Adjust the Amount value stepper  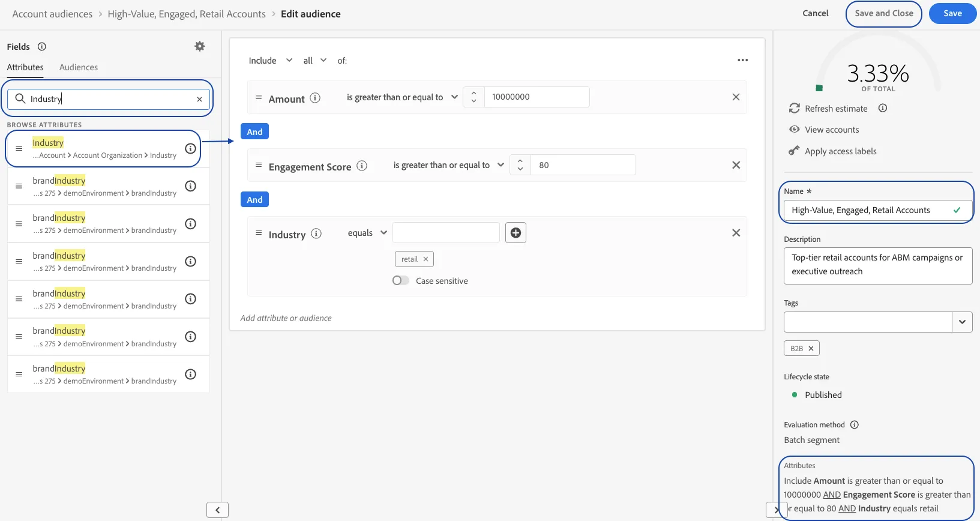click(x=473, y=97)
